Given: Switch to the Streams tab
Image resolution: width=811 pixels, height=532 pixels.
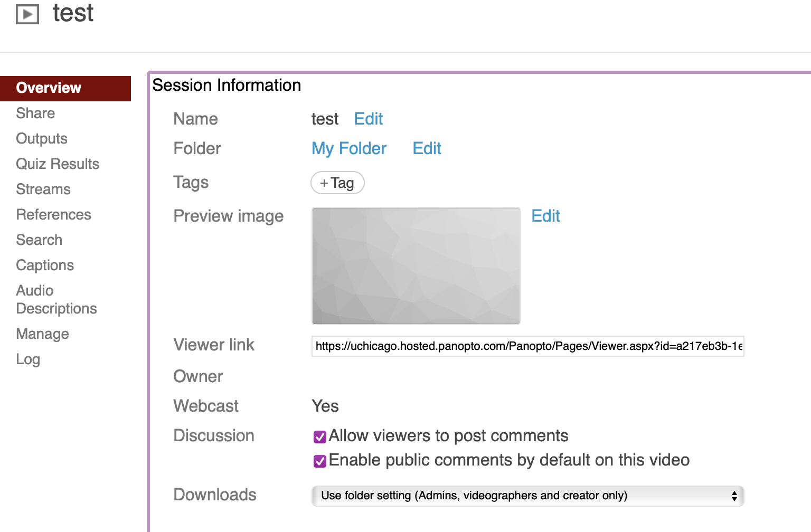Looking at the screenshot, I should [43, 189].
